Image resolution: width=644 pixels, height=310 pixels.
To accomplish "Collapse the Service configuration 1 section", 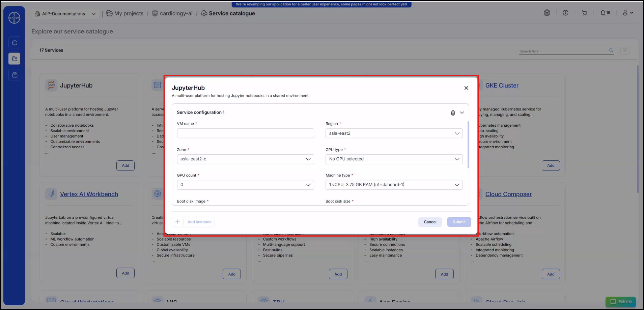I will coord(462,113).
